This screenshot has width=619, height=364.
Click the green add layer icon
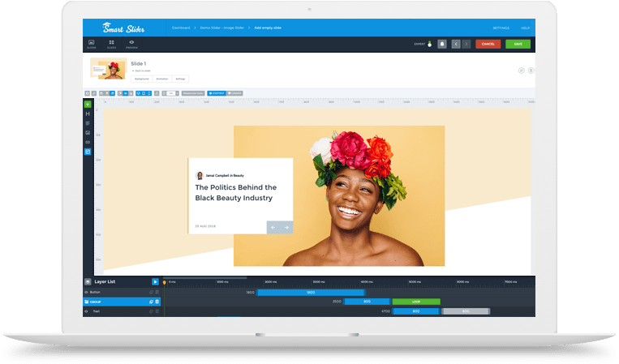[88, 105]
